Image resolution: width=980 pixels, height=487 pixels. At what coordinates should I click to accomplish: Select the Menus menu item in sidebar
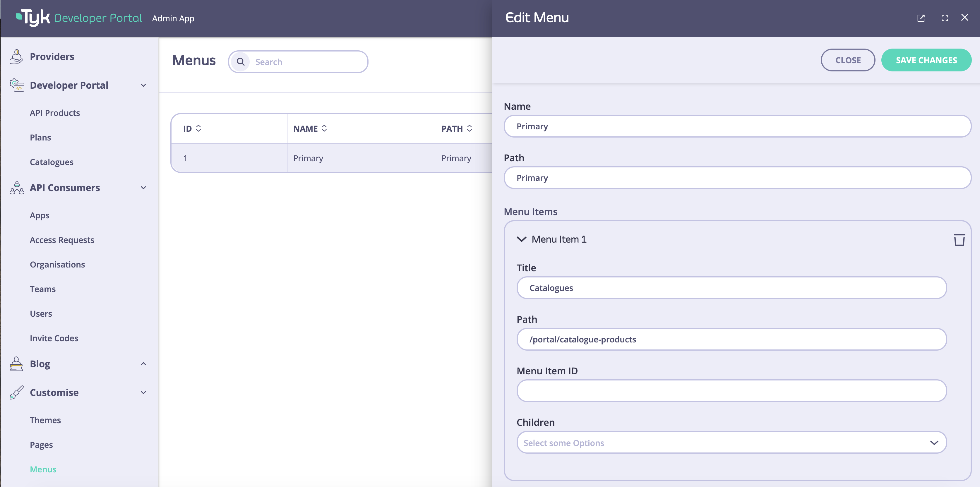43,469
